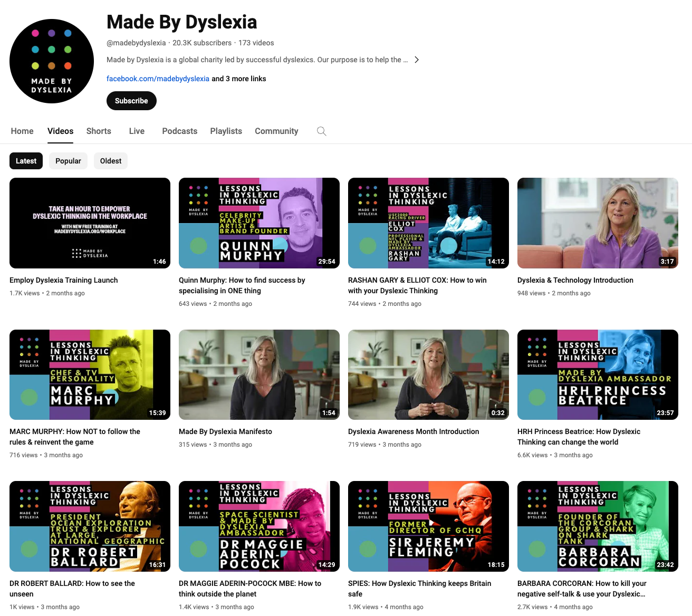
Task: Click '948 views • 2 months ago' text
Action: coord(554,293)
